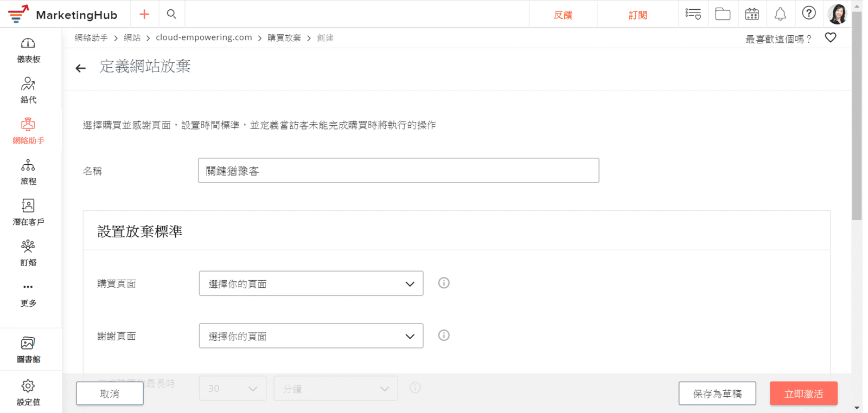
Task: Go to 網站 breadcrumb
Action: tap(132, 37)
